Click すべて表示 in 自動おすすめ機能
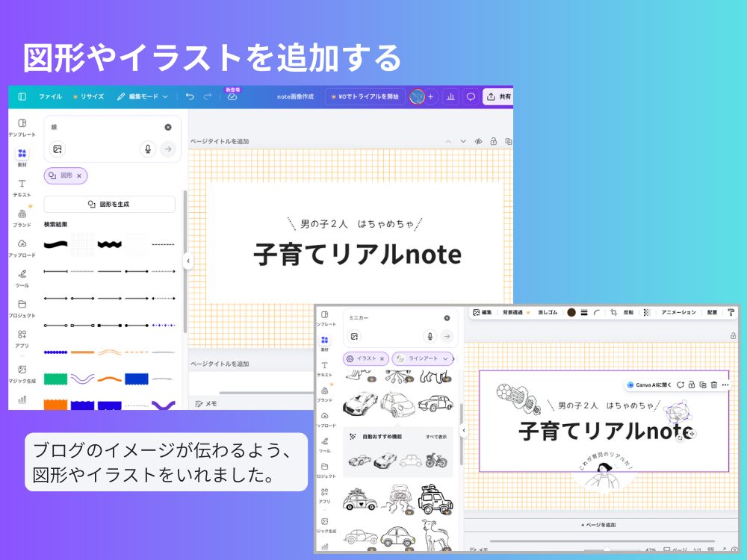747x560 pixels. [x=436, y=437]
